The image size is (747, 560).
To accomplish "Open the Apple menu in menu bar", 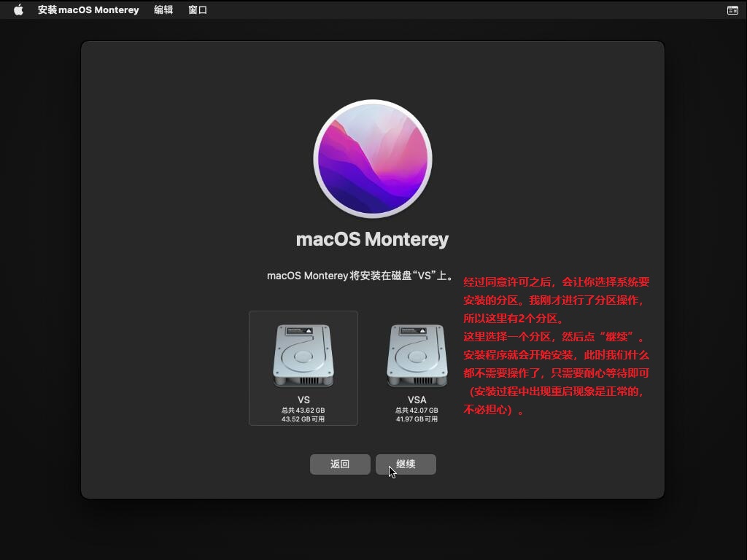I will [18, 9].
